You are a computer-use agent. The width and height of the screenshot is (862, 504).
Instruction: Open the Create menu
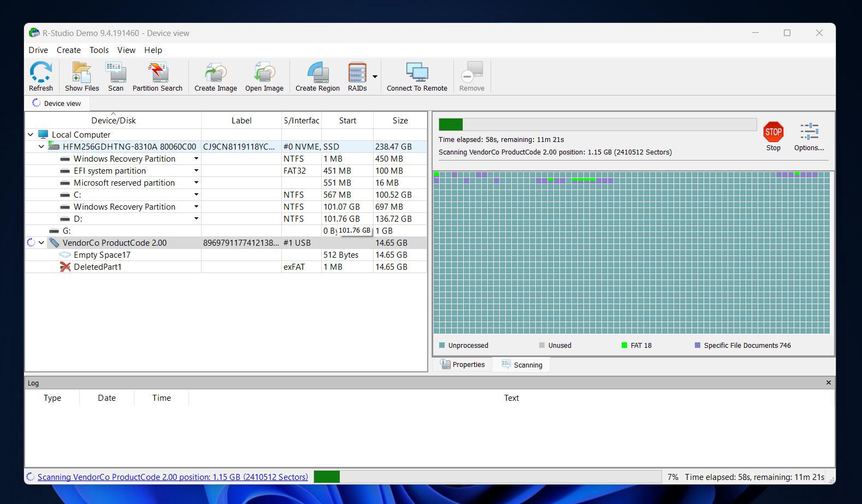pyautogui.click(x=68, y=50)
